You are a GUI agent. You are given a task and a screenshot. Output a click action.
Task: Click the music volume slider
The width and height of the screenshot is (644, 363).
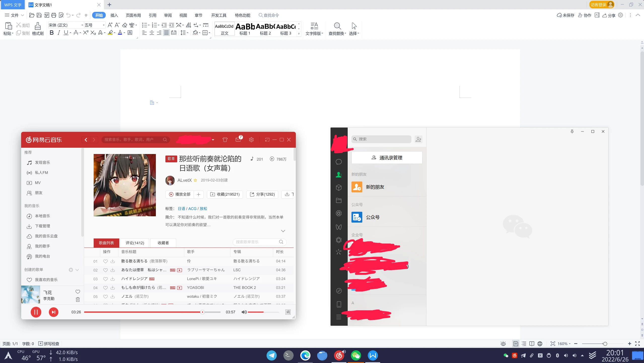click(x=263, y=312)
